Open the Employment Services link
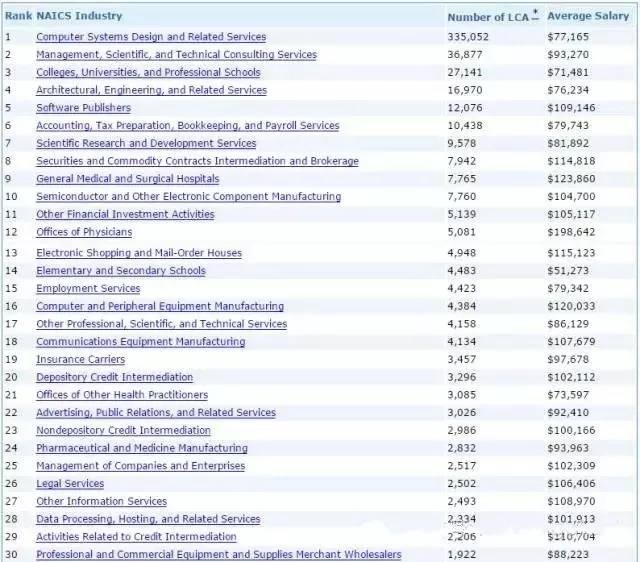640x562 pixels. tap(88, 289)
